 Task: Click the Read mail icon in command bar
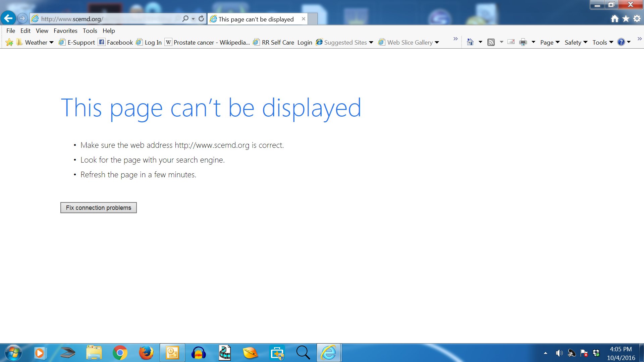[511, 42]
